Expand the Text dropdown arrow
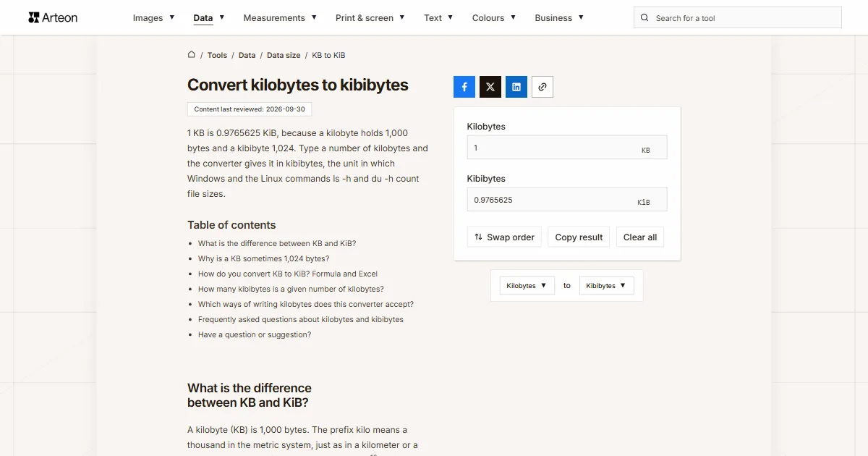The height and width of the screenshot is (456, 868). tap(451, 17)
